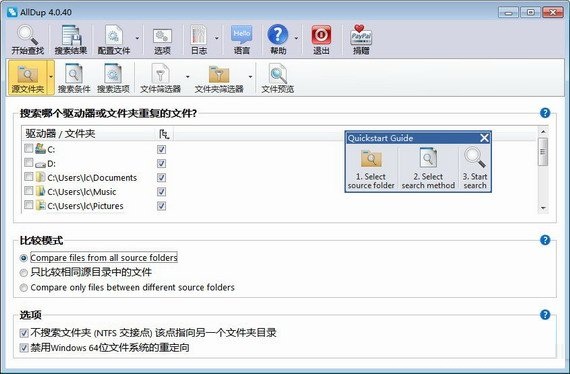Toggle subfolder checkbox for D: drive
Screen dimensions: 570x374
[161, 164]
